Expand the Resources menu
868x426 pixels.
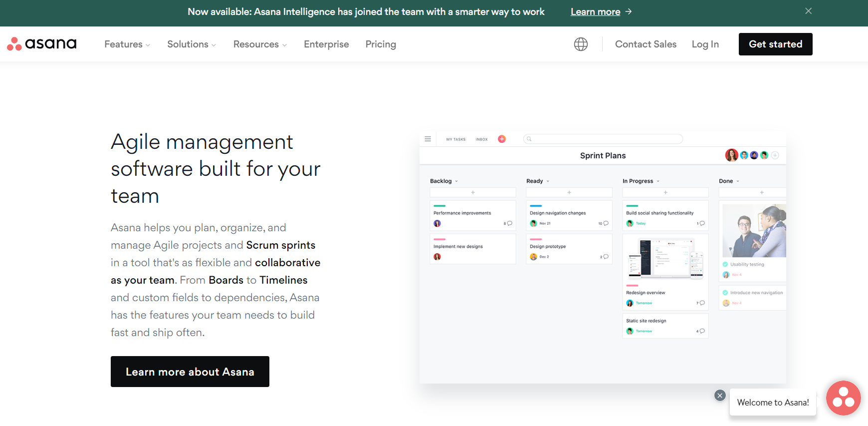[260, 44]
